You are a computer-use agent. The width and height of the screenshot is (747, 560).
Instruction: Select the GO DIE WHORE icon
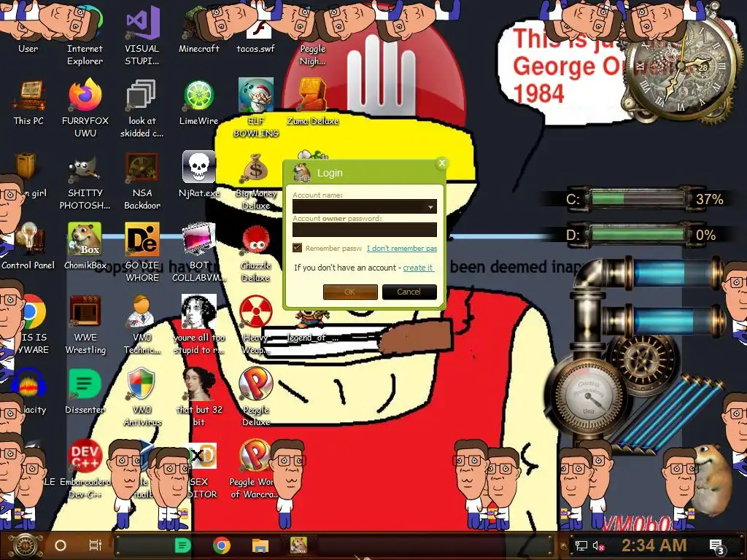142,252
